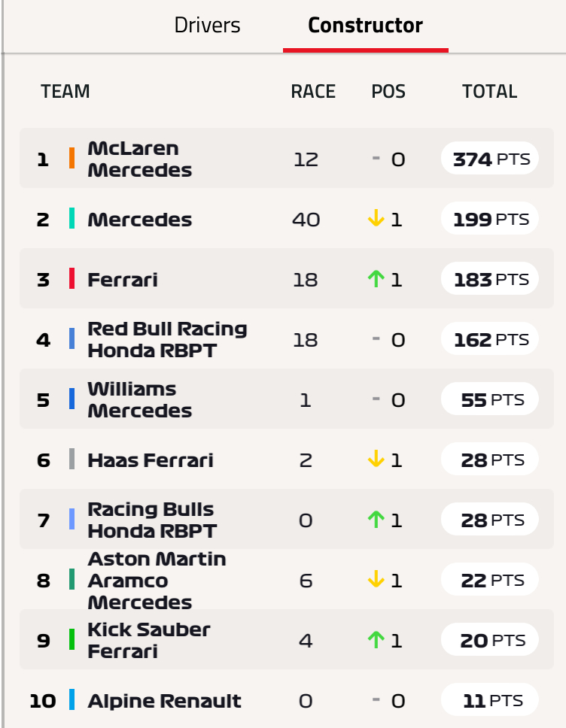Click the red Ferrari team color bar
Image resolution: width=566 pixels, height=728 pixels.
click(72, 278)
